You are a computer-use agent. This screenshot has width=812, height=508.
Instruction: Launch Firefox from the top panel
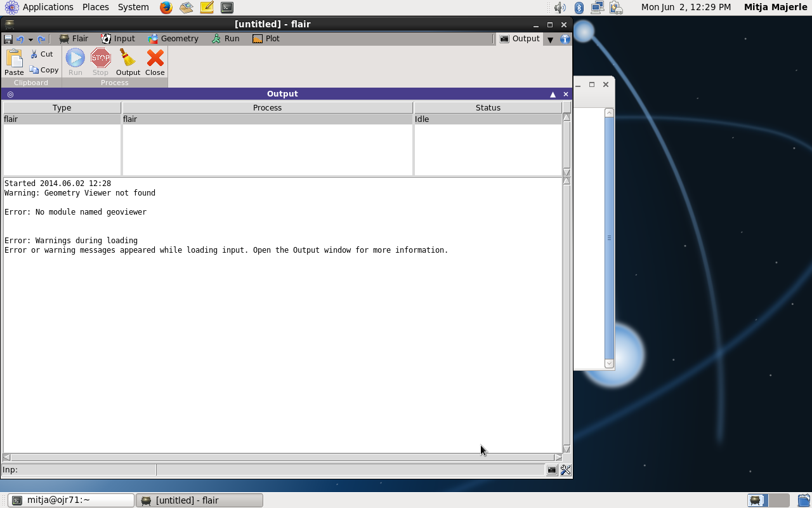pyautogui.click(x=166, y=8)
